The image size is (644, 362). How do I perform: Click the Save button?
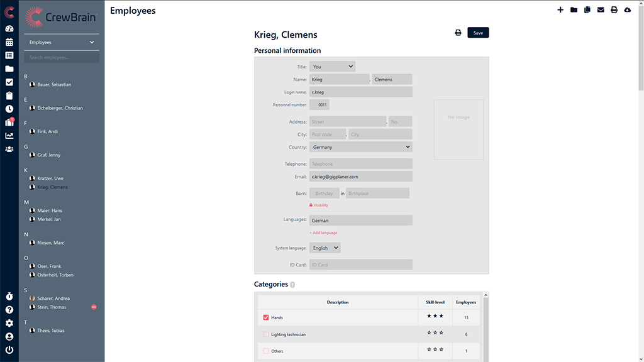click(x=478, y=33)
